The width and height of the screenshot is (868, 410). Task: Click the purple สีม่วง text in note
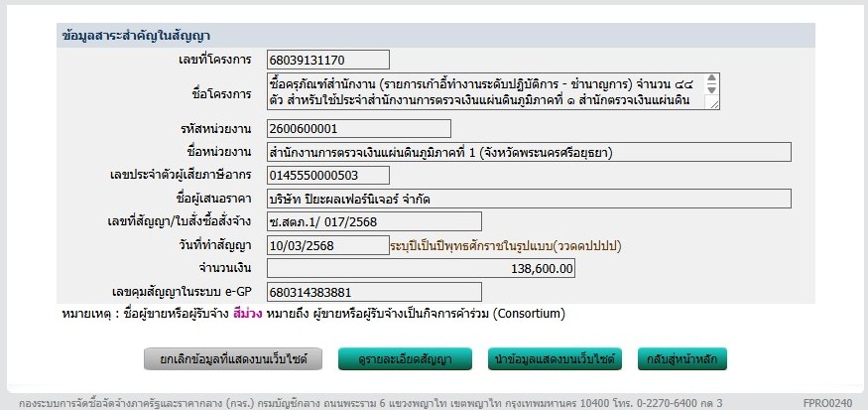(x=248, y=314)
